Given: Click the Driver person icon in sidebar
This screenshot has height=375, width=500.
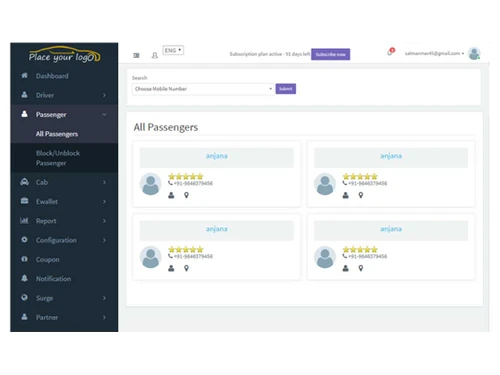Looking at the screenshot, I should (x=24, y=95).
